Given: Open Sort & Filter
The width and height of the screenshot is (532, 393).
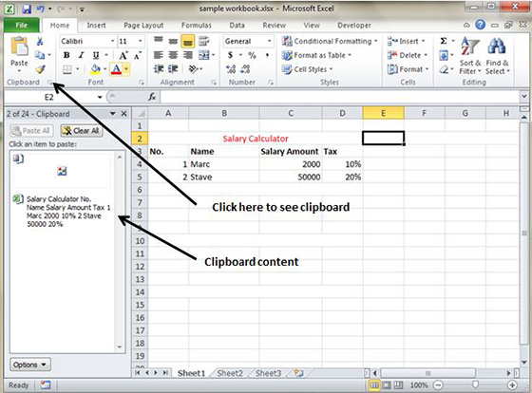Looking at the screenshot, I should [470, 56].
